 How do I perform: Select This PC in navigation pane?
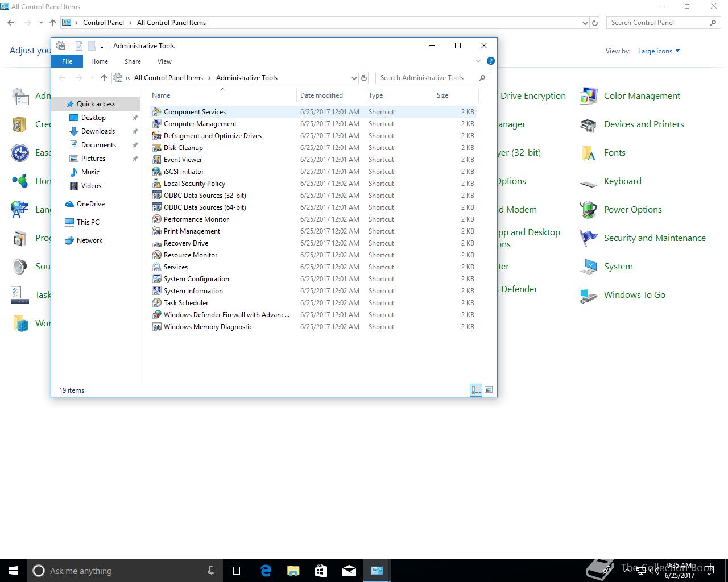(88, 222)
